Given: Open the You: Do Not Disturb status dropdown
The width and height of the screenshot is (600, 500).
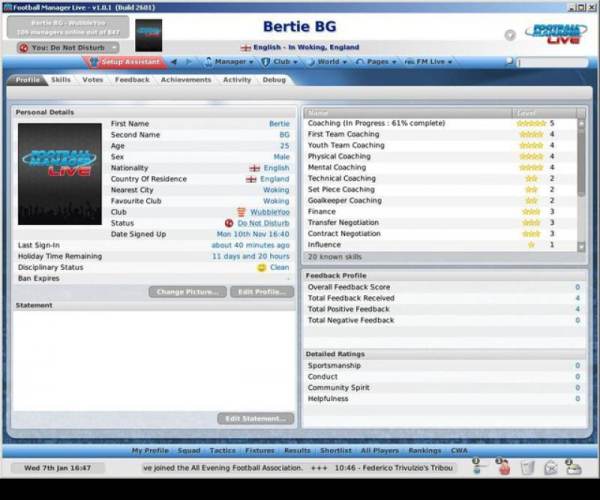Looking at the screenshot, I should 68,48.
